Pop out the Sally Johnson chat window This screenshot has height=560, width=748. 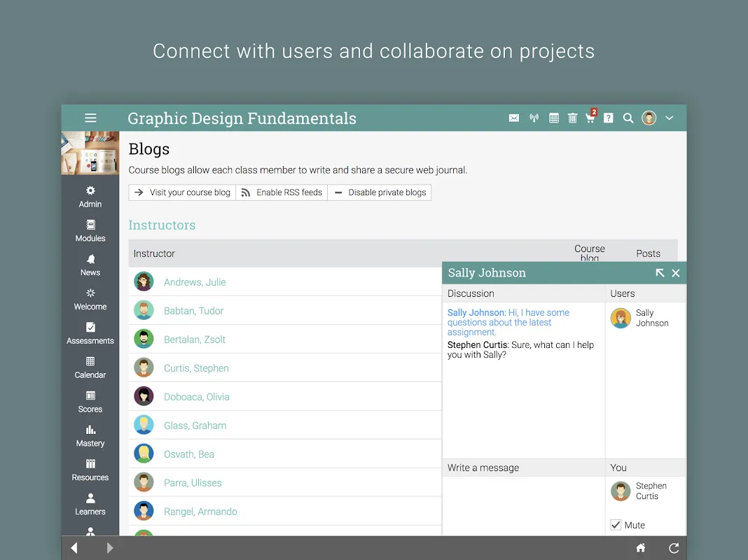[x=660, y=273]
